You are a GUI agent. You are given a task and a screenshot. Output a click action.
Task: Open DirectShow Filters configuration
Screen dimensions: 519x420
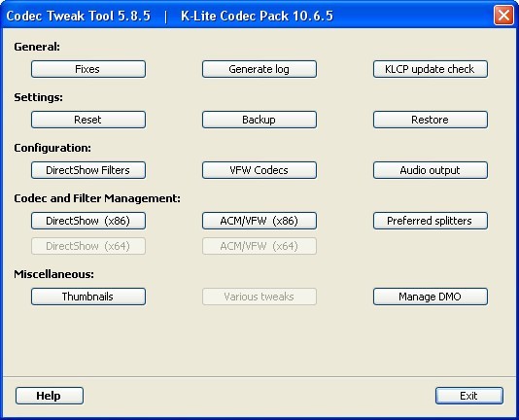pos(88,170)
